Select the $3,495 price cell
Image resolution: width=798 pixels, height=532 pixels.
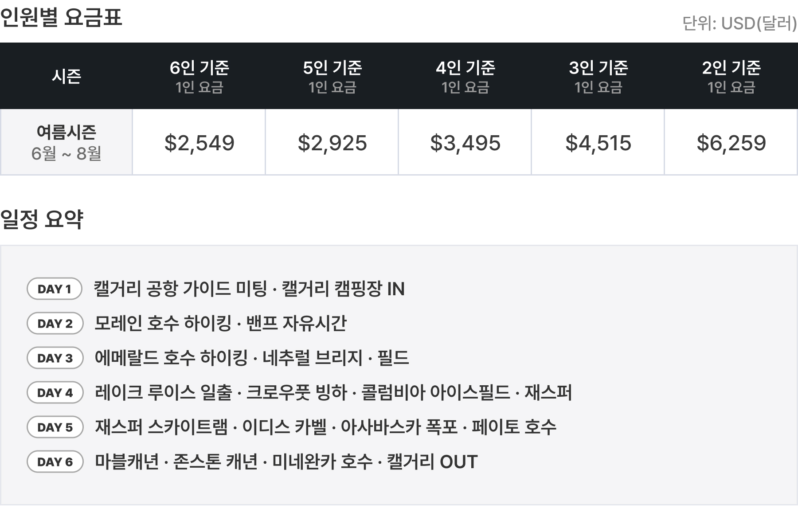(x=465, y=143)
